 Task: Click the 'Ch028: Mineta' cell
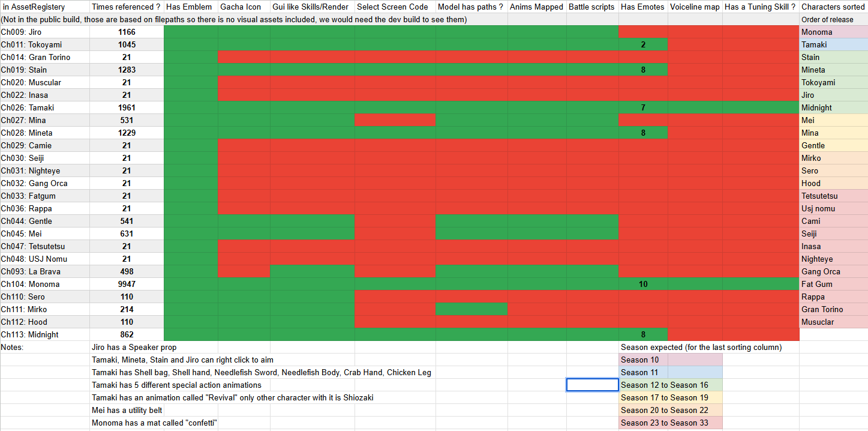pos(45,133)
